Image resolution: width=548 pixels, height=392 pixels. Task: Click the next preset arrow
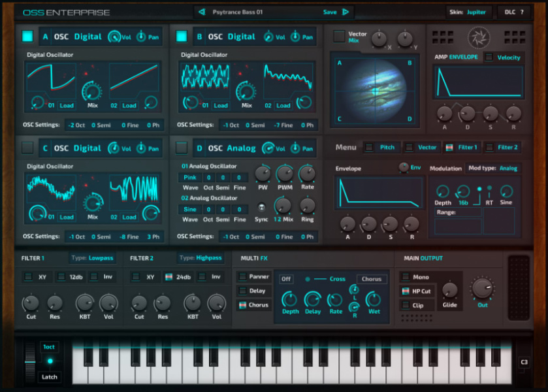click(x=346, y=12)
